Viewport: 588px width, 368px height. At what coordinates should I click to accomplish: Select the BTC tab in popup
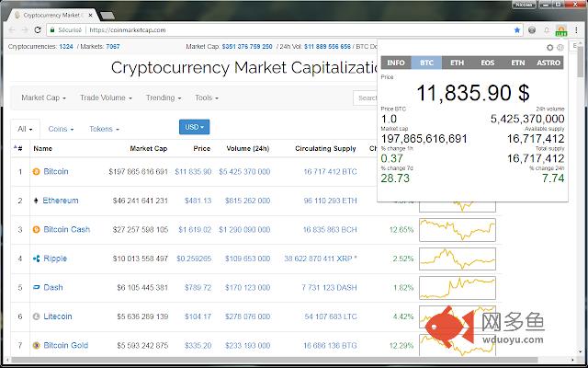tap(426, 63)
